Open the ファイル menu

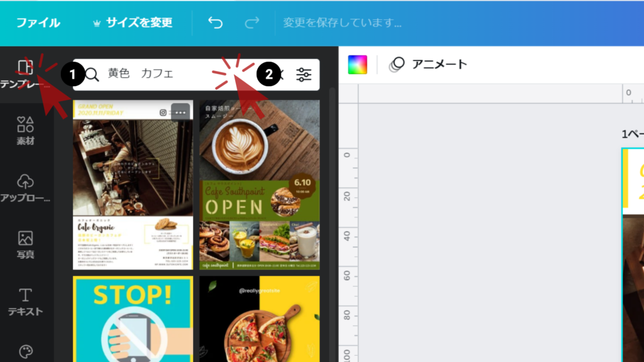(38, 23)
